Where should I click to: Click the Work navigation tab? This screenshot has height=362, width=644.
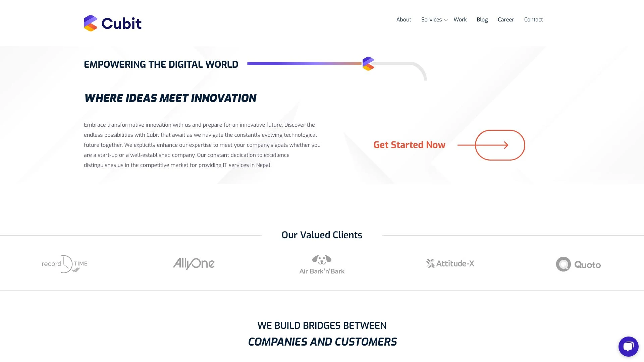460,19
